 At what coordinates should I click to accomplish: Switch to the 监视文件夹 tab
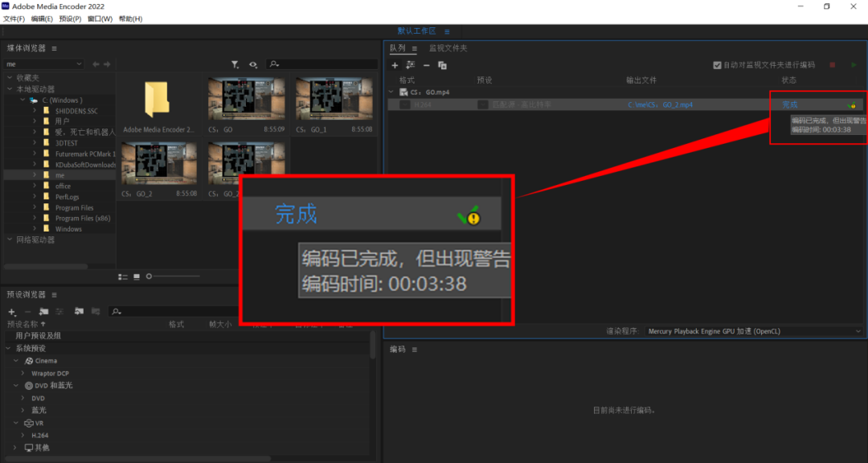448,48
